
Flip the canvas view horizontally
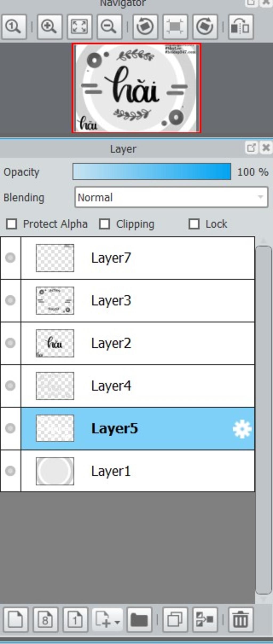click(241, 27)
